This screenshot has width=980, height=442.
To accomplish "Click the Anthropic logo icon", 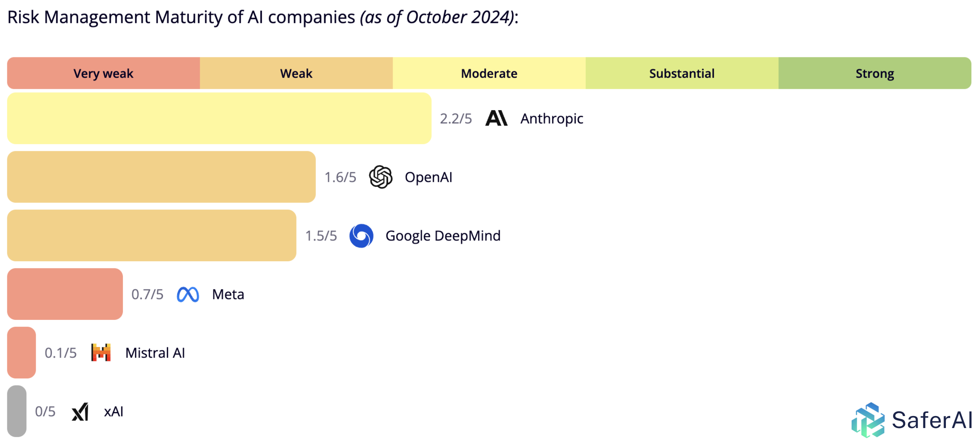I will (496, 118).
